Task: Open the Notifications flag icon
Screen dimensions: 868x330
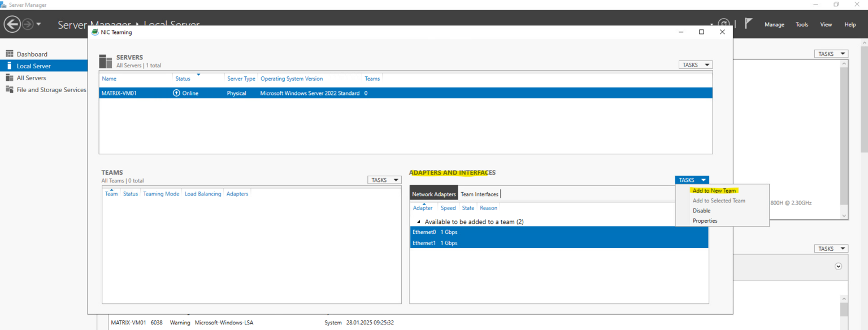Action: [x=748, y=24]
